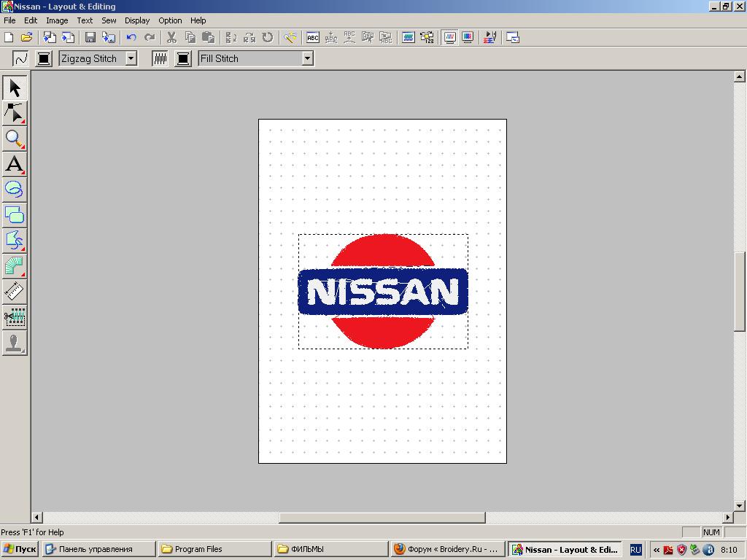
Task: Select the arrow selection tool
Action: (15, 88)
